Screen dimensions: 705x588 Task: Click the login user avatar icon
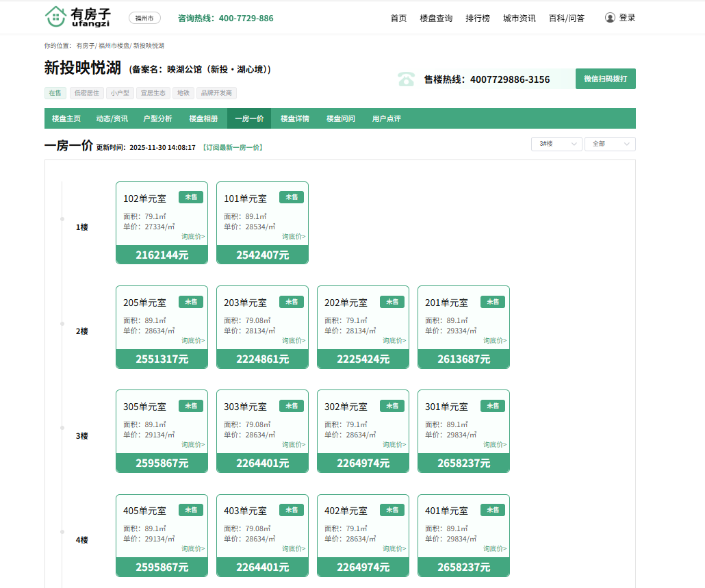610,18
